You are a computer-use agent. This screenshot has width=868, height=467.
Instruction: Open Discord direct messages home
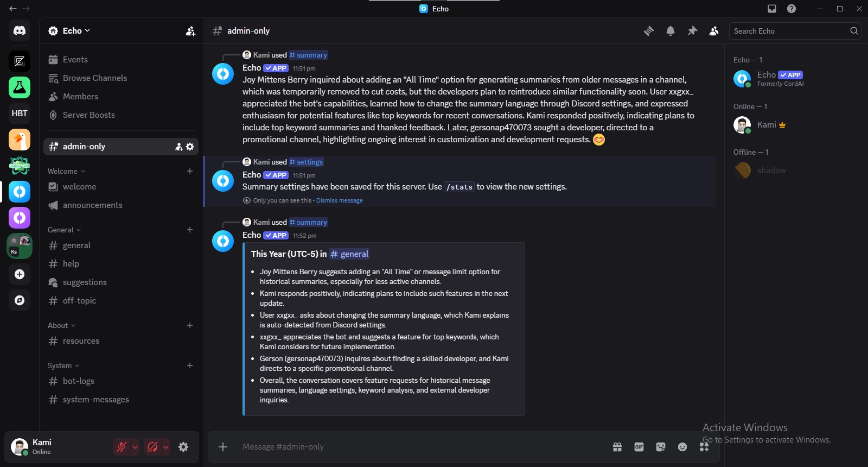20,31
